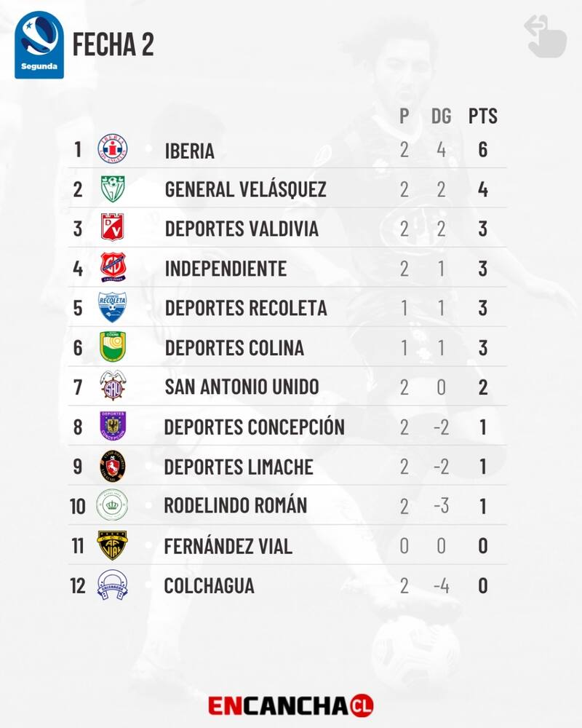Tap the Fernández Vial black-yellow crest
The width and height of the screenshot is (582, 728).
pos(112,545)
